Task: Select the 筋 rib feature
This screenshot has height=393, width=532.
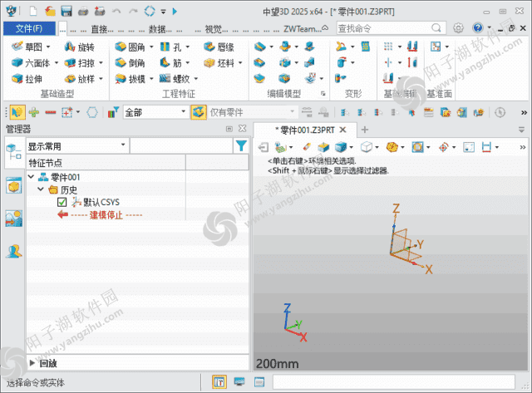Action: [x=170, y=63]
